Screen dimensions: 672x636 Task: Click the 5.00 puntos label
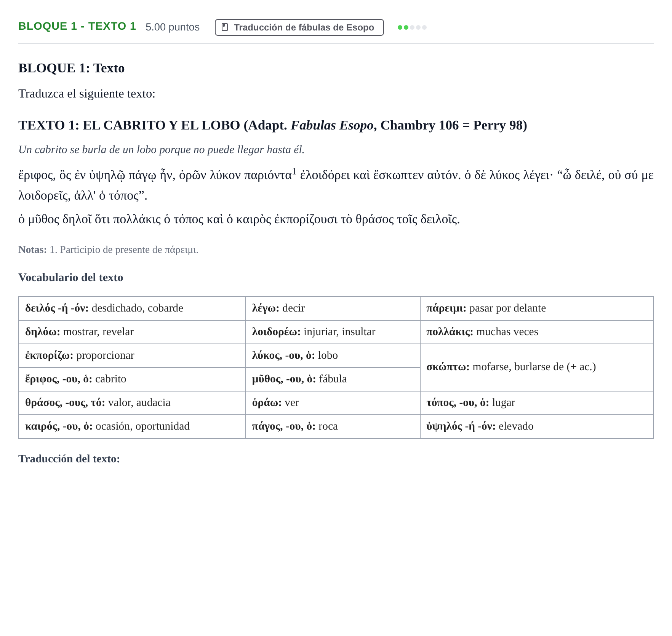click(172, 27)
